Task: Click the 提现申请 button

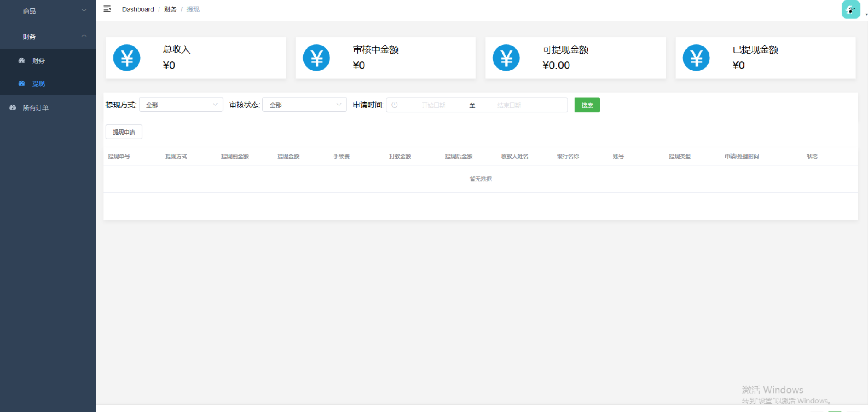Action: point(124,132)
